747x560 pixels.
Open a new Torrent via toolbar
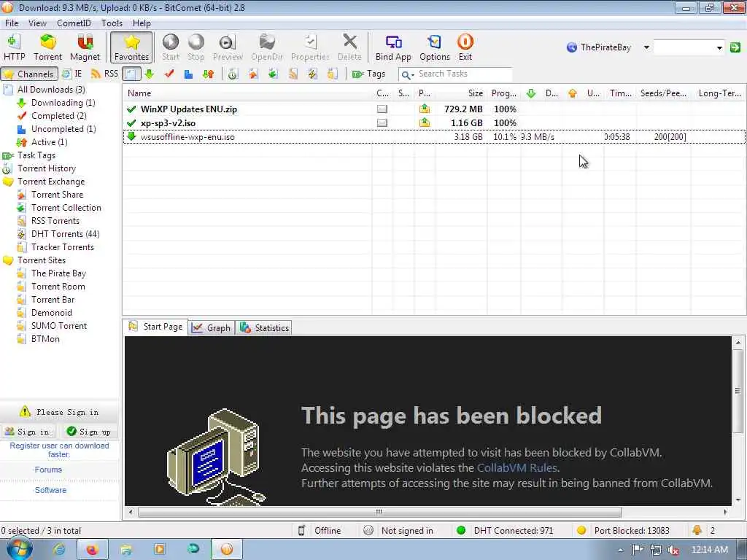coord(47,47)
